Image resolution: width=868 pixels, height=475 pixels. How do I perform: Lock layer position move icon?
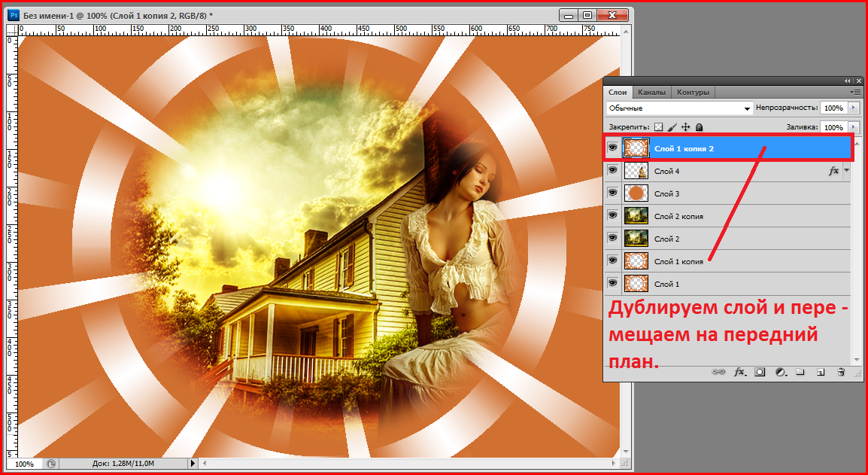tap(685, 127)
